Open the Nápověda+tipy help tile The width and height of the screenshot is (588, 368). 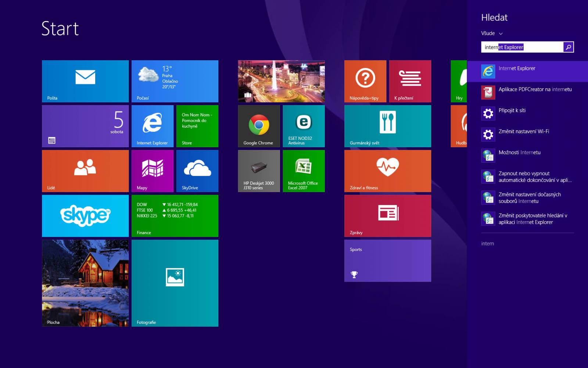365,81
